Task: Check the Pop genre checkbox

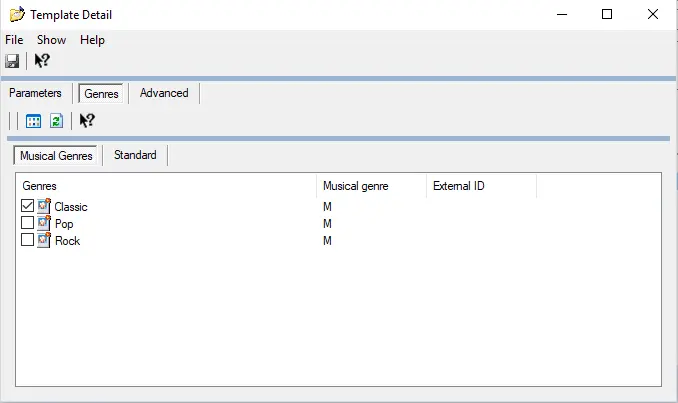Action: (x=27, y=224)
